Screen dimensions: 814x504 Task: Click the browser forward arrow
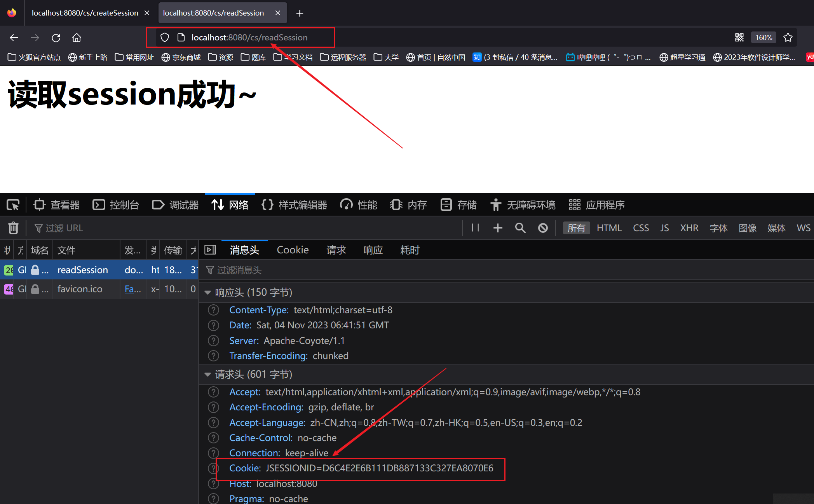[35, 38]
